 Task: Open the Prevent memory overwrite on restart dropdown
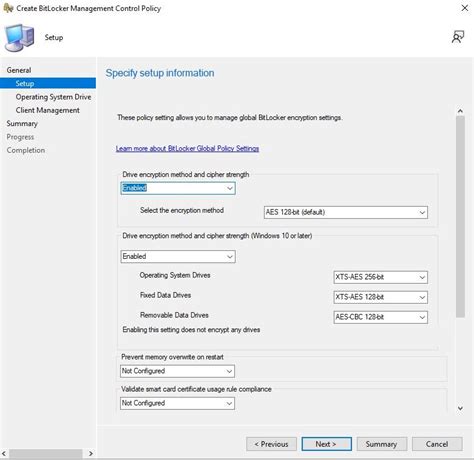click(177, 371)
